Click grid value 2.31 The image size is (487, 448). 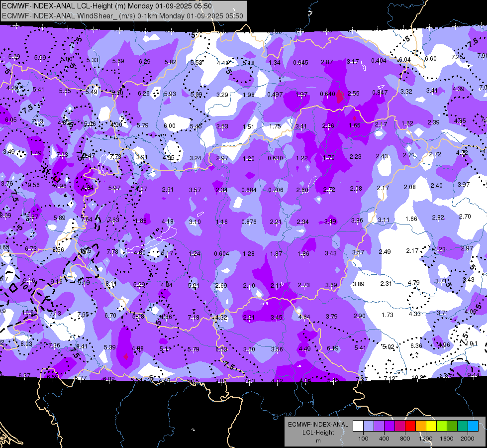click(x=386, y=283)
